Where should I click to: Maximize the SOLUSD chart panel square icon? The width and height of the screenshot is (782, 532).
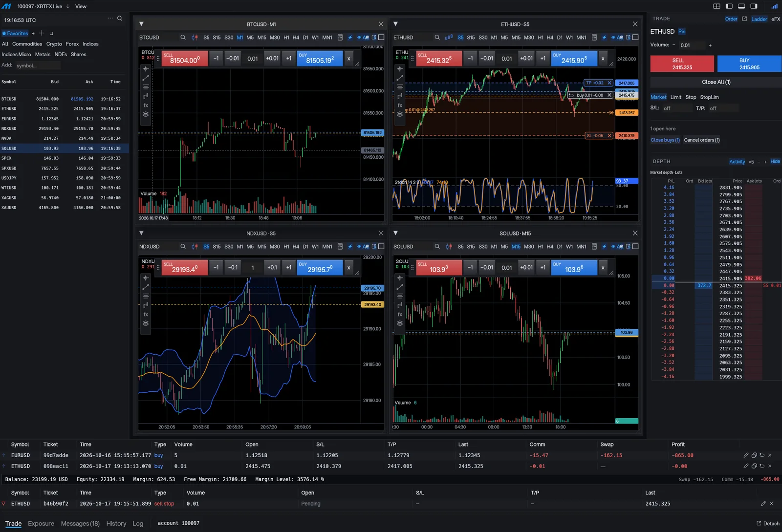tap(635, 247)
